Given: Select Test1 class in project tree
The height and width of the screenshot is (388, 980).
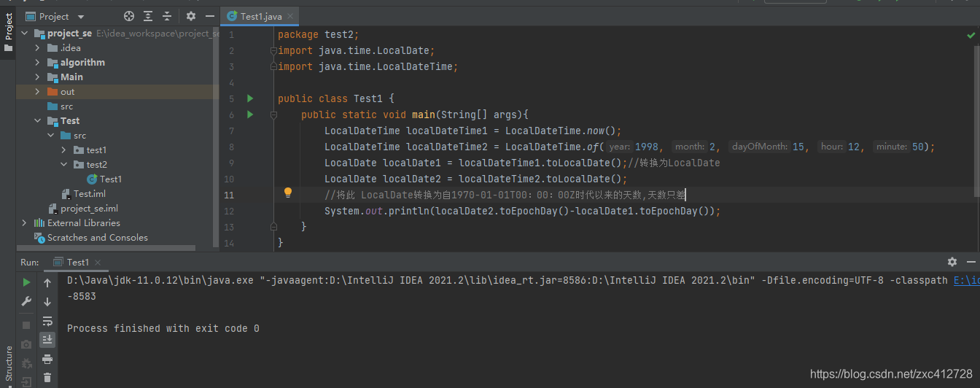Looking at the screenshot, I should [104, 179].
